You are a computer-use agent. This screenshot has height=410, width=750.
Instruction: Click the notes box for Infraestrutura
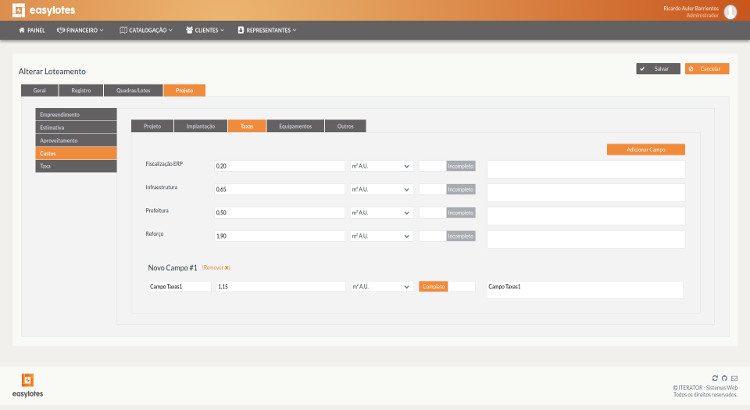click(586, 192)
